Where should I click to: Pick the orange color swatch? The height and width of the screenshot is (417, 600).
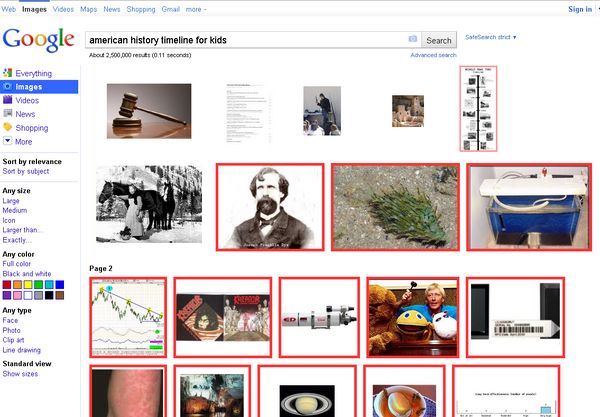[18, 285]
